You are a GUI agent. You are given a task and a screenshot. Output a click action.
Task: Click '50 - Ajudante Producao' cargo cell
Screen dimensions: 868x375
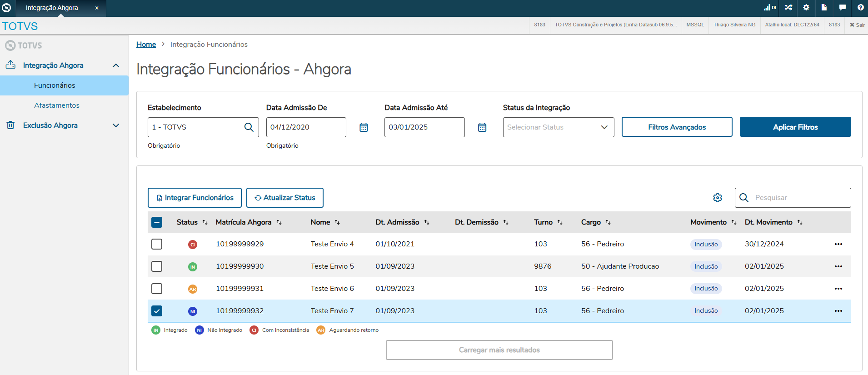(620, 266)
